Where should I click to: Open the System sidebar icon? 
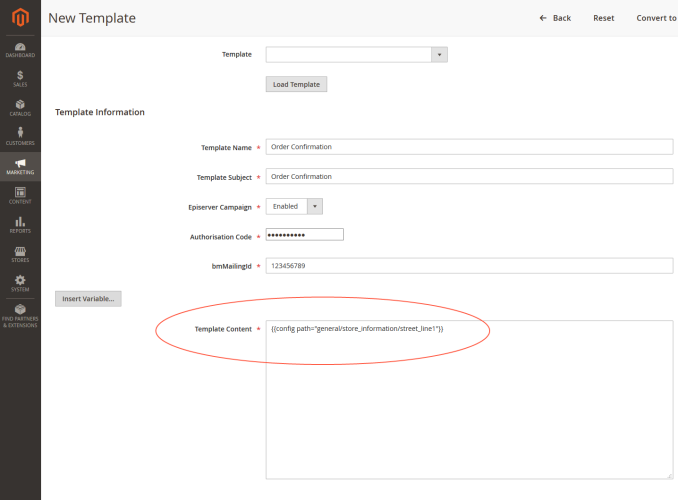[20, 282]
